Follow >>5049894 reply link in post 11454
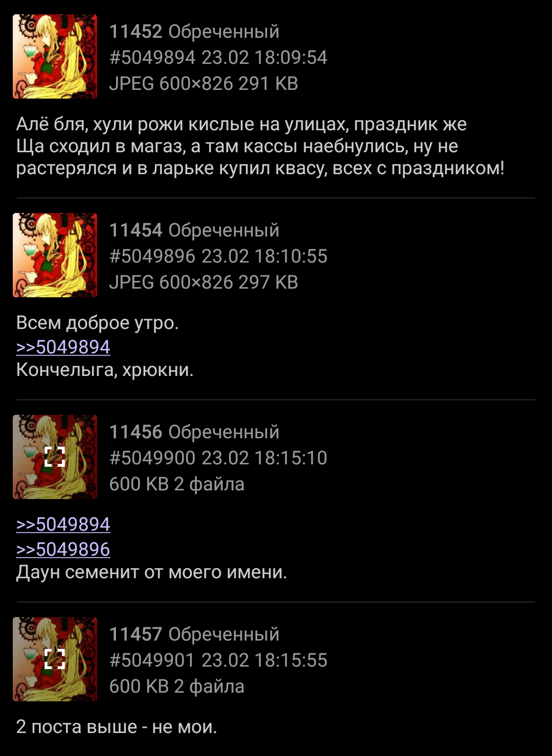 click(x=63, y=347)
